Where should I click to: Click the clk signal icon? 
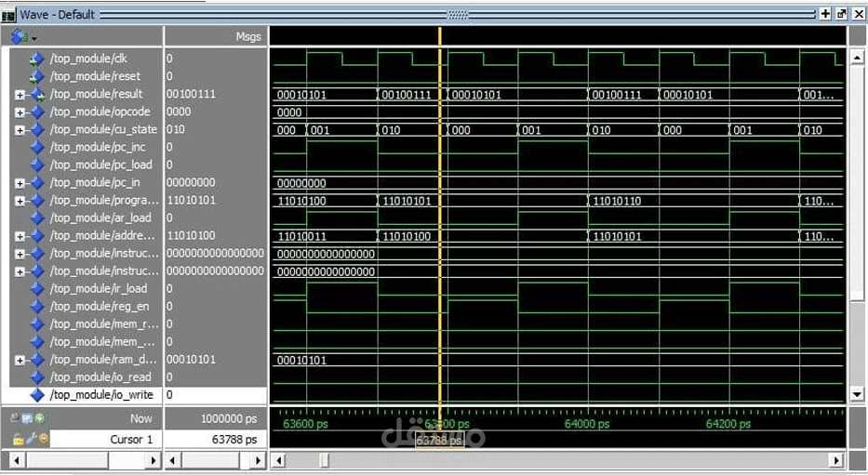tap(37, 59)
